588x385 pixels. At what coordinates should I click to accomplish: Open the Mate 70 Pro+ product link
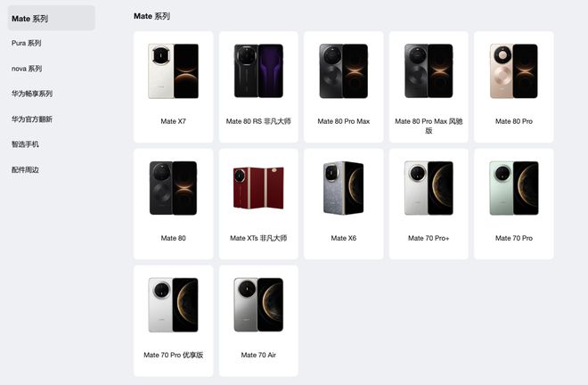[429, 238]
